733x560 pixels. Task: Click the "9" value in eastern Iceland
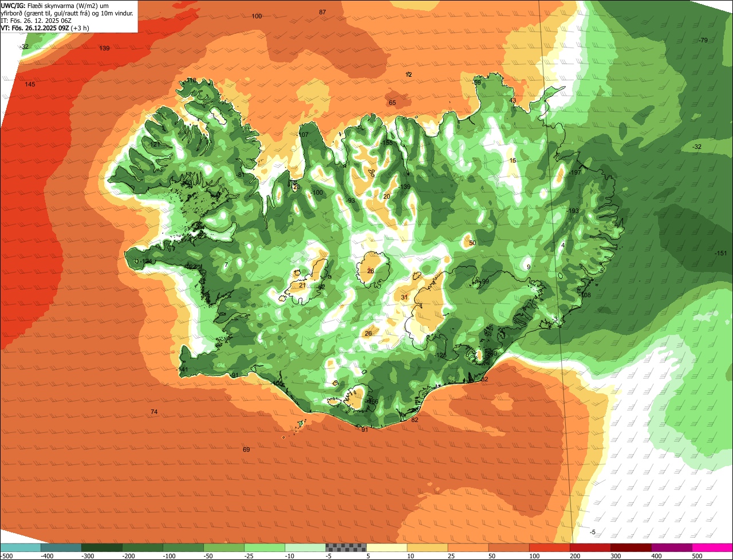point(529,267)
